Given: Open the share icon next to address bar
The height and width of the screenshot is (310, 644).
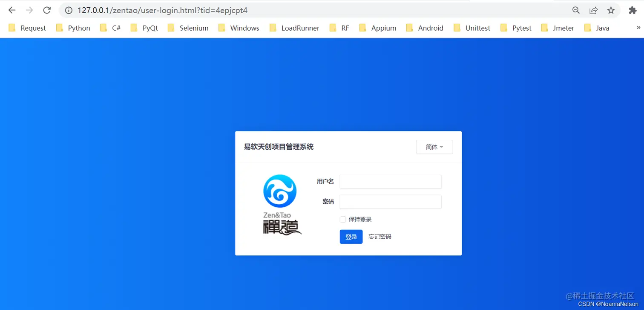Looking at the screenshot, I should tap(594, 10).
